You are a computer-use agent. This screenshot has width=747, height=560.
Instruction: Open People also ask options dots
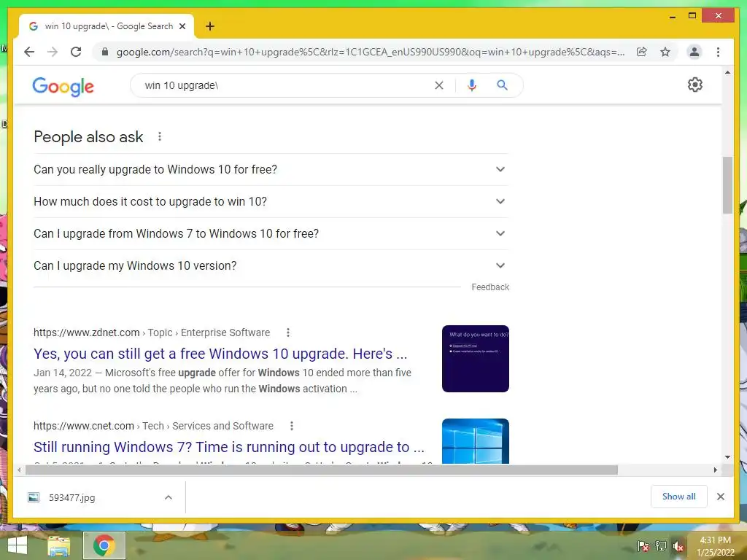[160, 136]
